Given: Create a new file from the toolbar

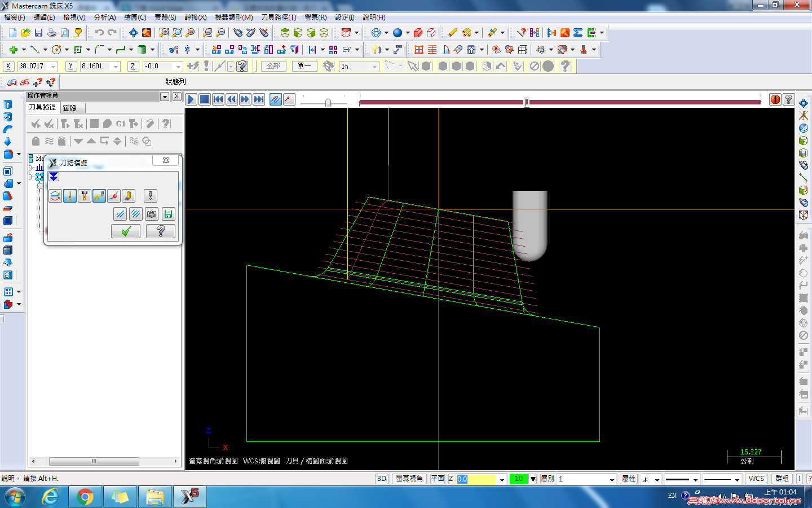Looking at the screenshot, I should [x=12, y=33].
